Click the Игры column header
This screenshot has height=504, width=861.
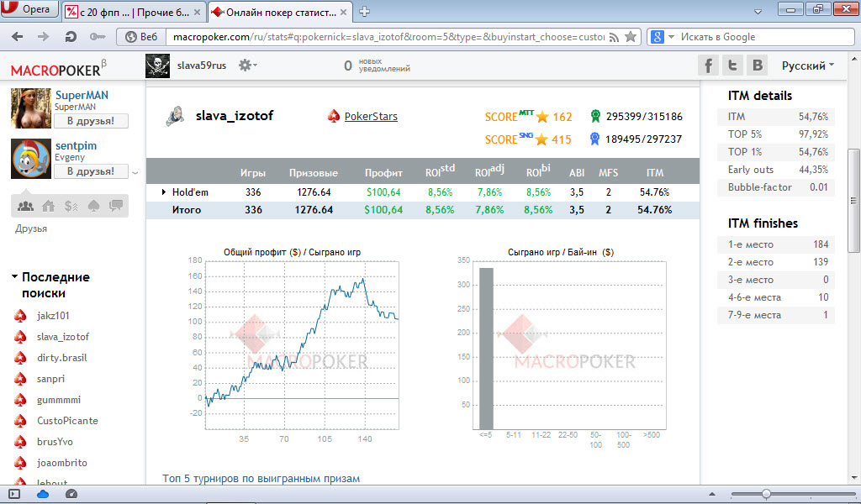click(x=252, y=173)
